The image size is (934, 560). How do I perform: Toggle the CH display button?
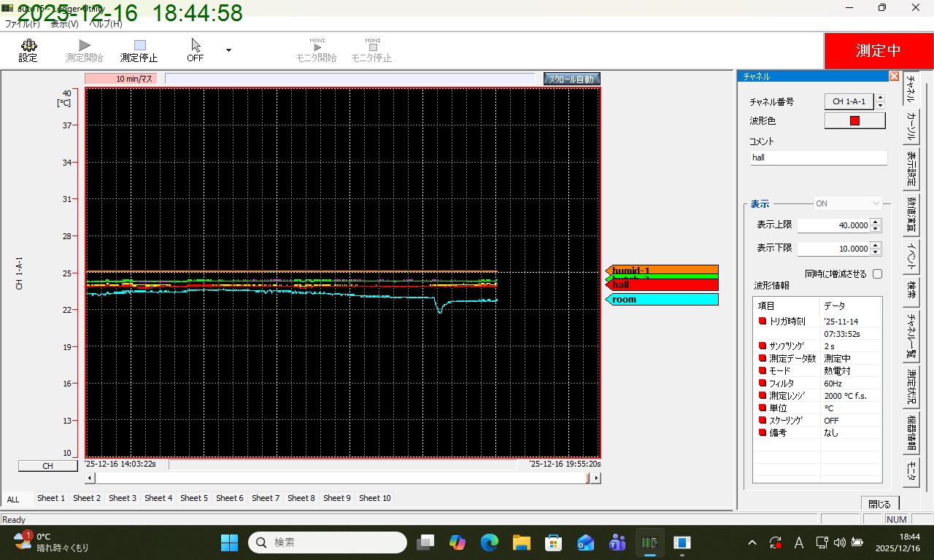[x=47, y=465]
